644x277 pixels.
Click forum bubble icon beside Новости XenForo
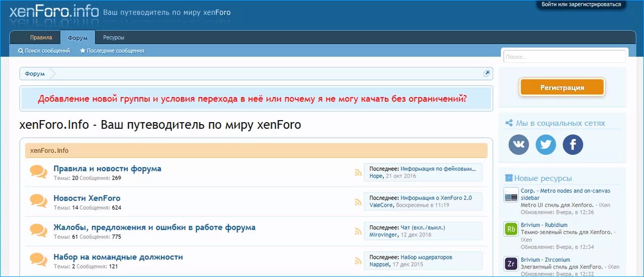(39, 201)
